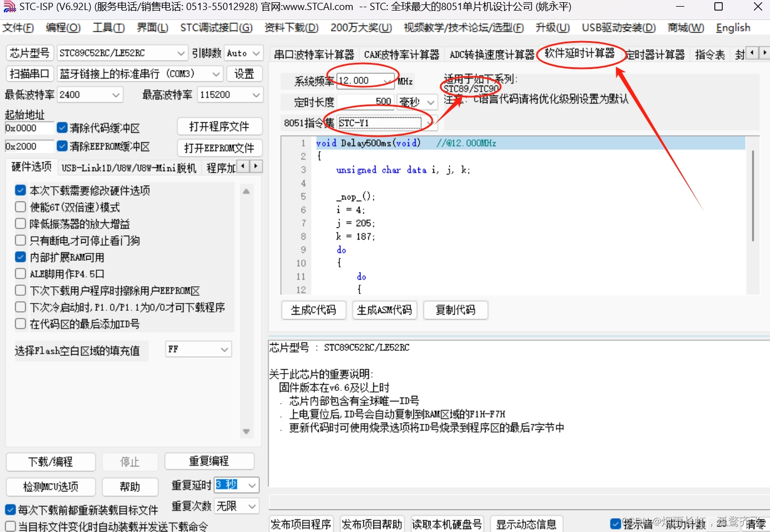Screen dimensions: 770x532
Task: Check ALE脚用作P4.5口 option
Action: (x=21, y=274)
